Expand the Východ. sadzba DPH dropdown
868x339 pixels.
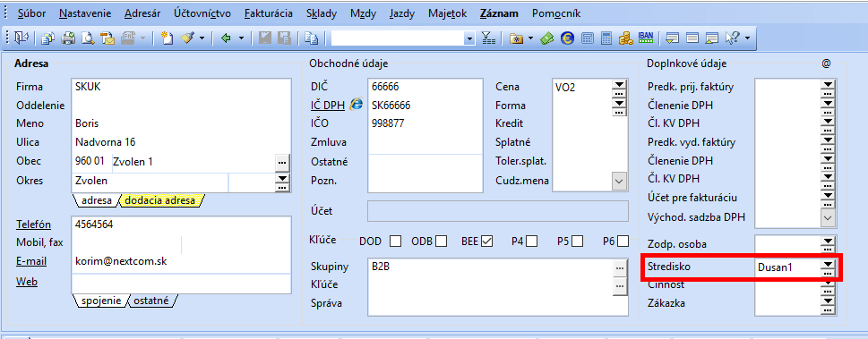click(x=828, y=217)
